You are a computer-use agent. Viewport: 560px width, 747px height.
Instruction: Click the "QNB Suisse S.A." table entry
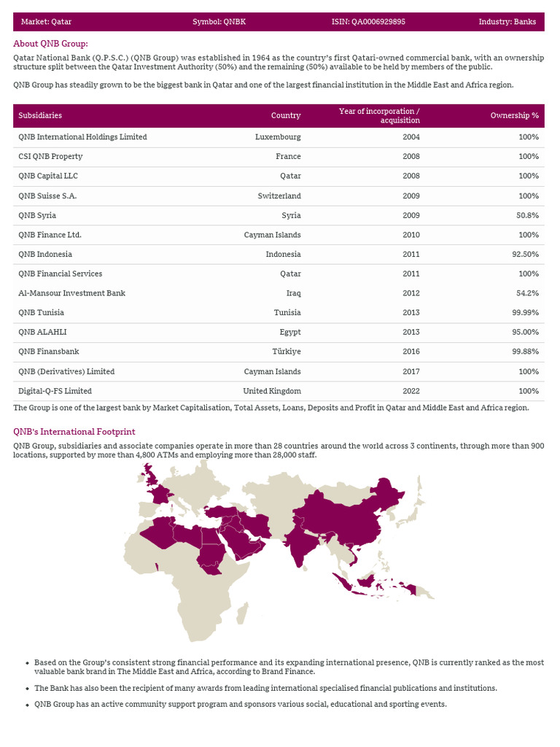click(47, 196)
